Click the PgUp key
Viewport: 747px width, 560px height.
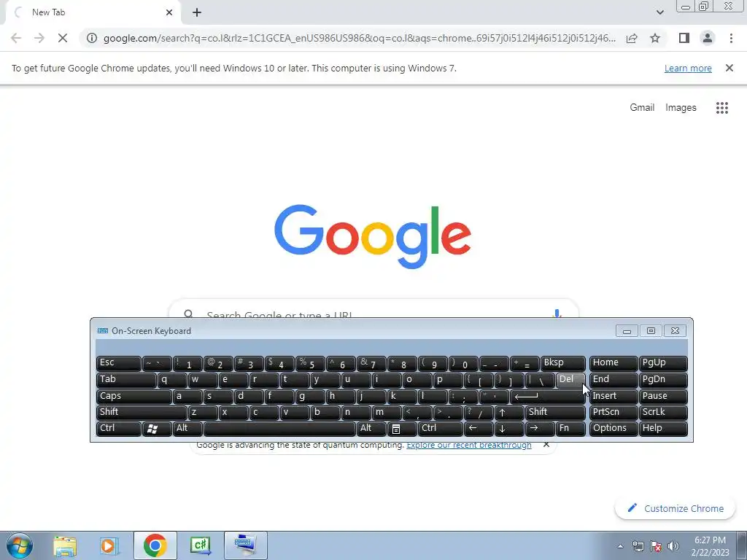coord(662,363)
